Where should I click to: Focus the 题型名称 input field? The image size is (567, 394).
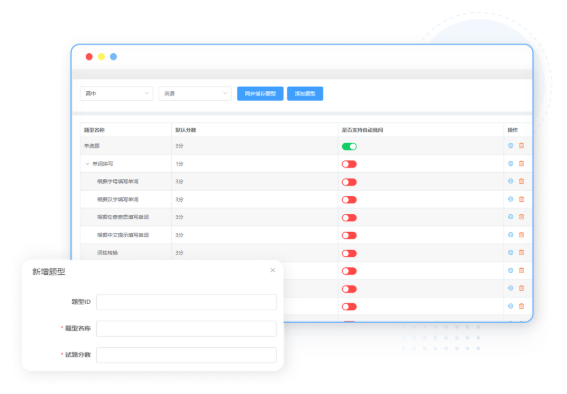186,329
